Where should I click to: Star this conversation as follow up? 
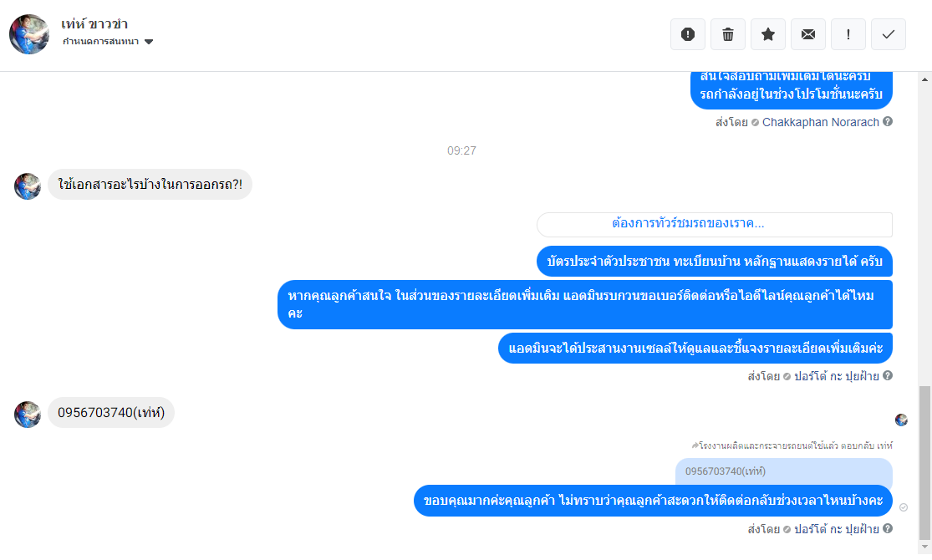point(768,34)
